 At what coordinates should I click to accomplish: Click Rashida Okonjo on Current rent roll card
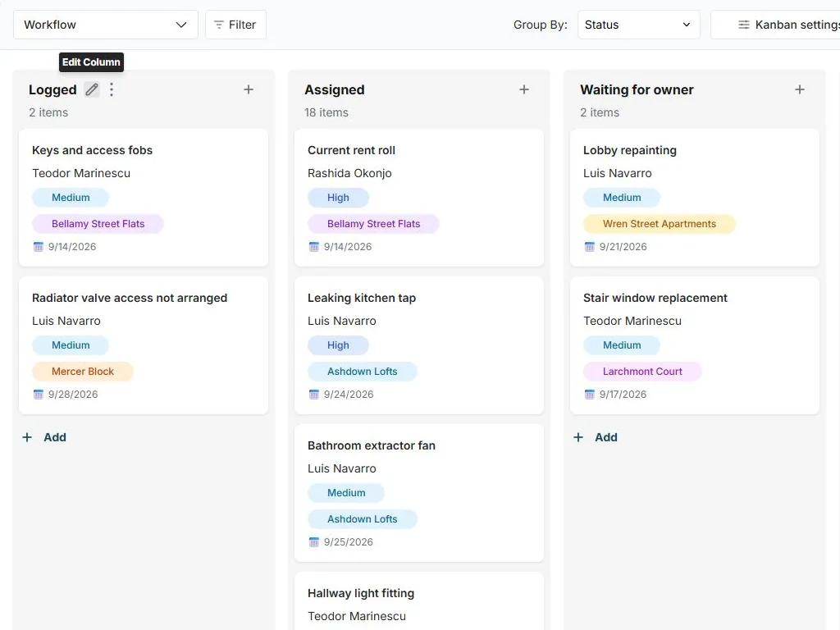point(349,173)
